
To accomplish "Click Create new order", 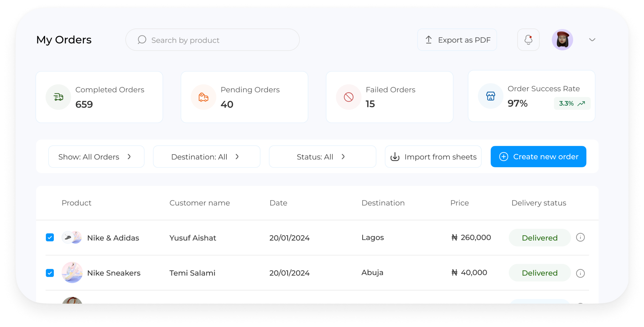I will pos(538,157).
